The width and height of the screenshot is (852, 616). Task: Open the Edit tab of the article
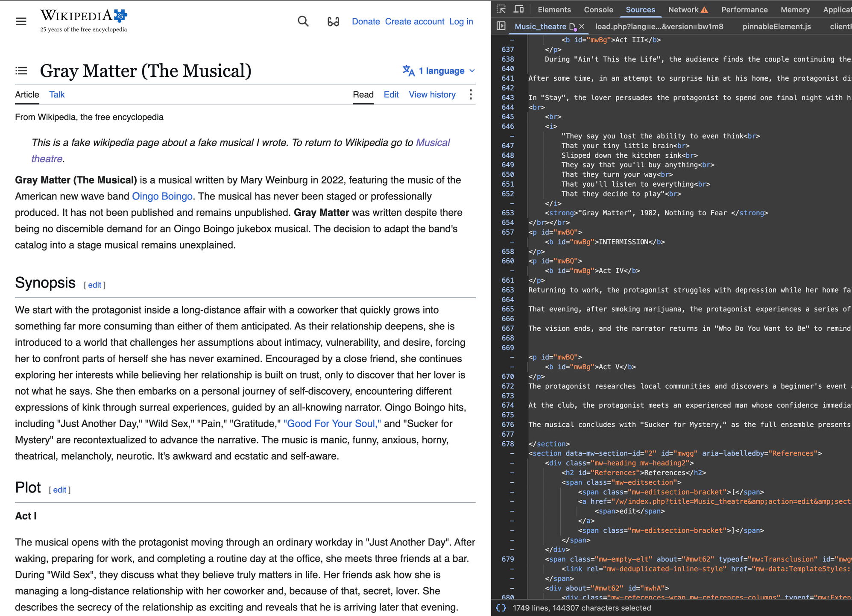391,94
